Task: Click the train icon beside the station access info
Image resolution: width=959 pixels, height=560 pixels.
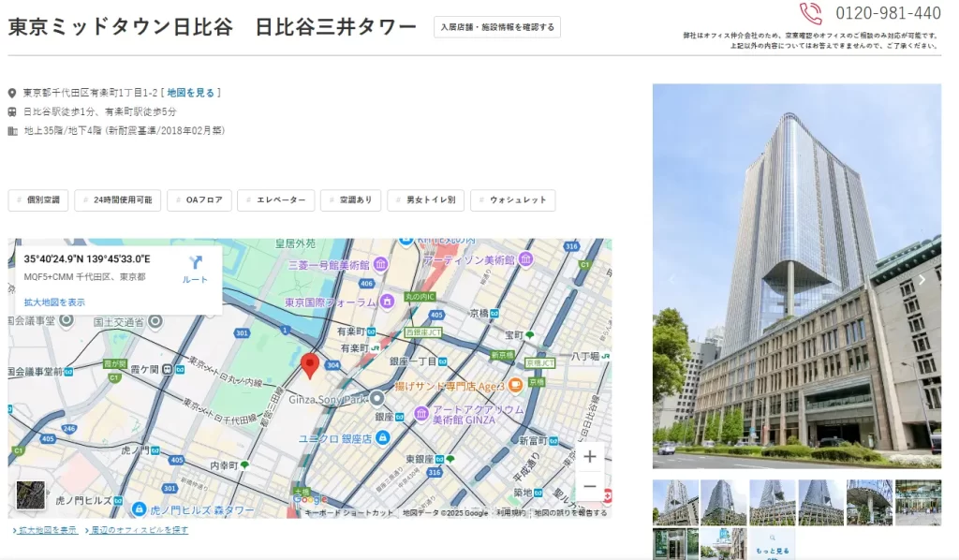Action: (11, 111)
